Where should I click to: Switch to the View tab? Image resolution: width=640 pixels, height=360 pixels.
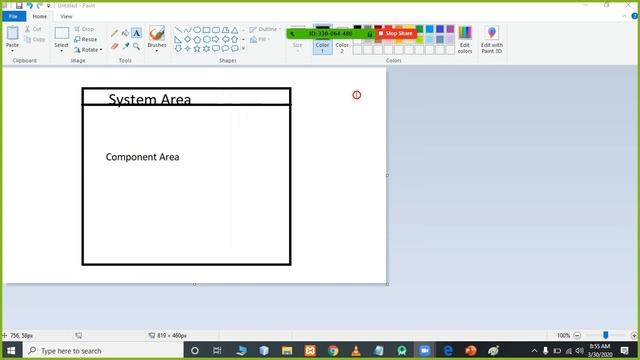(x=66, y=16)
